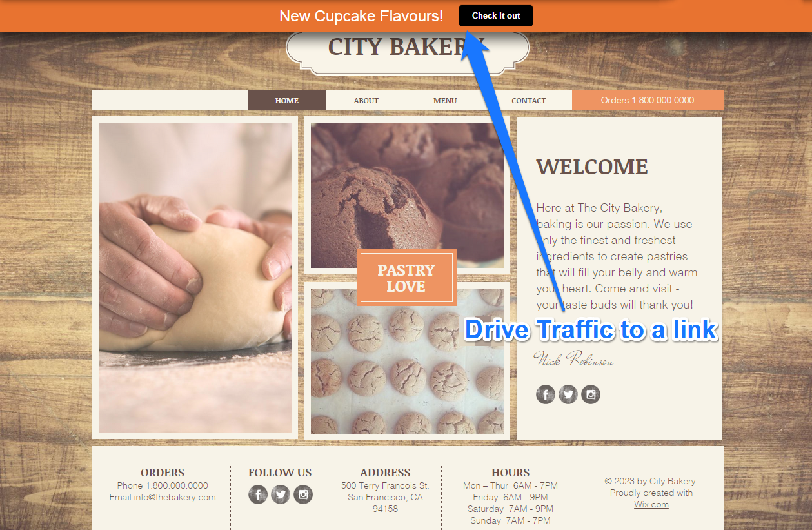Open the MENU navigation item
This screenshot has height=530, width=812.
tap(445, 100)
